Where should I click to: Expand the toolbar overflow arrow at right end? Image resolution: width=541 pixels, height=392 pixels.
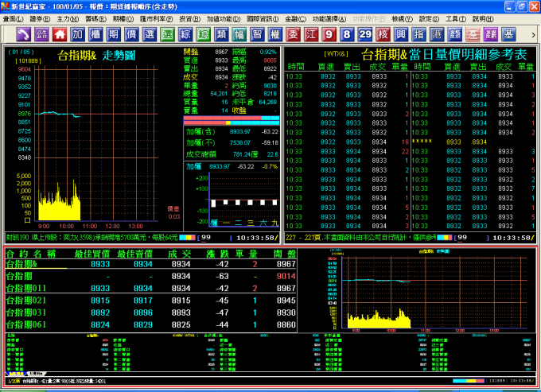pos(533,35)
